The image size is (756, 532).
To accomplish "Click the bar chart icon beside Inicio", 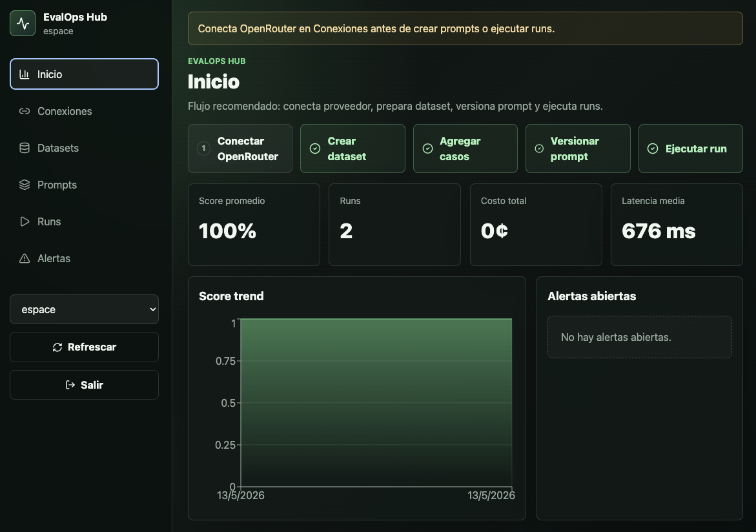I will click(24, 74).
